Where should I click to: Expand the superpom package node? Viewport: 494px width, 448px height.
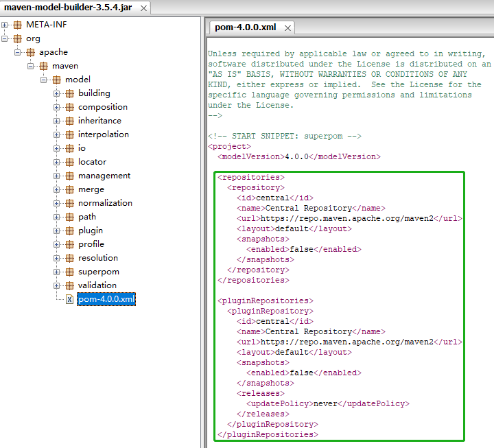coord(57,272)
